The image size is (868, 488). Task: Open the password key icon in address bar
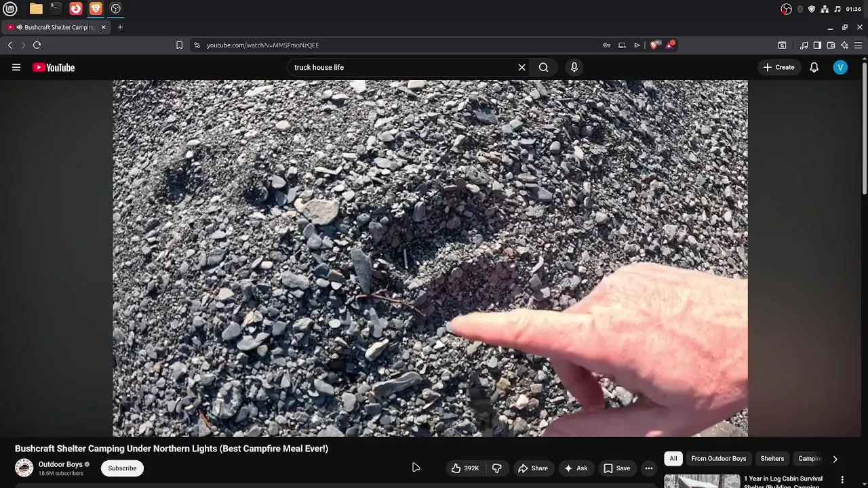click(606, 45)
